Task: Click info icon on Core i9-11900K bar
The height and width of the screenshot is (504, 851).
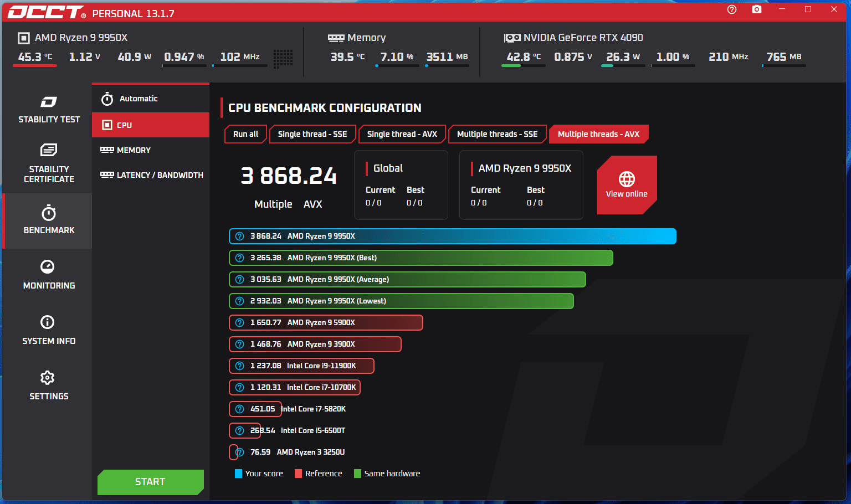Action: click(x=239, y=366)
